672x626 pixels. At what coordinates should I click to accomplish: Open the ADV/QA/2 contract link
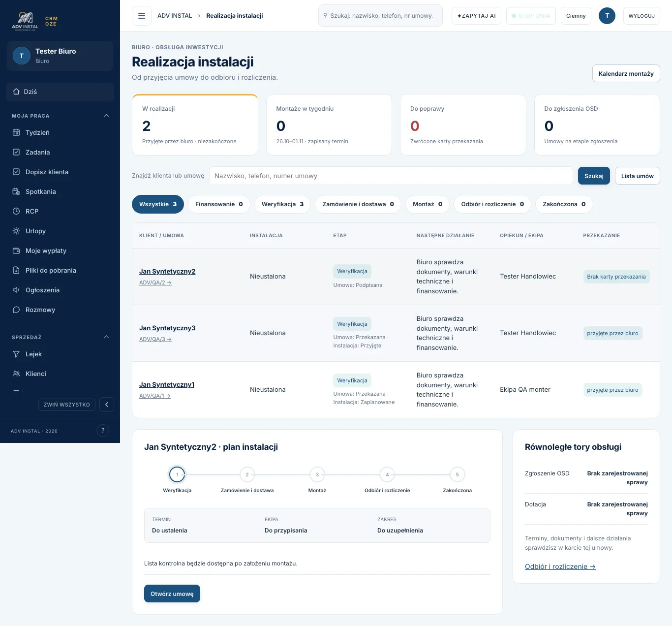pos(155,282)
